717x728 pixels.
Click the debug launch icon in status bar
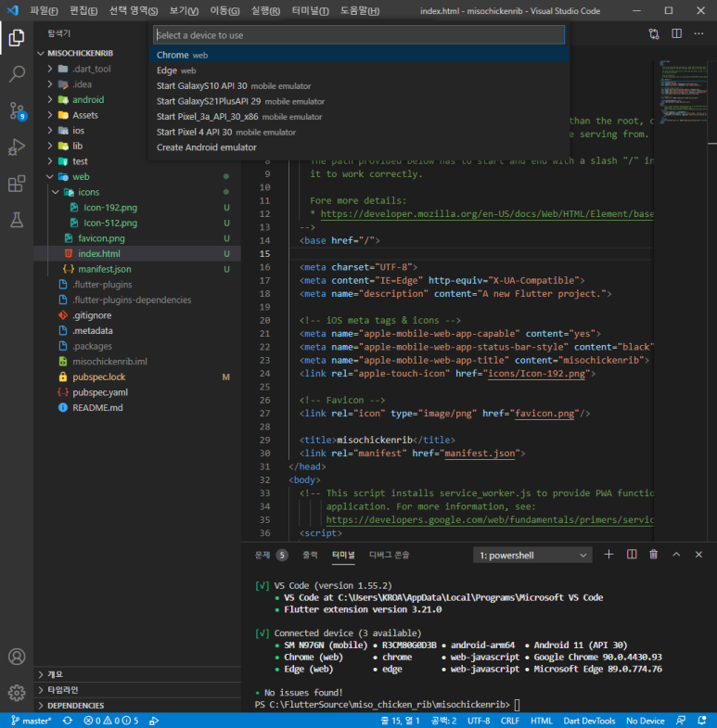pos(154,721)
